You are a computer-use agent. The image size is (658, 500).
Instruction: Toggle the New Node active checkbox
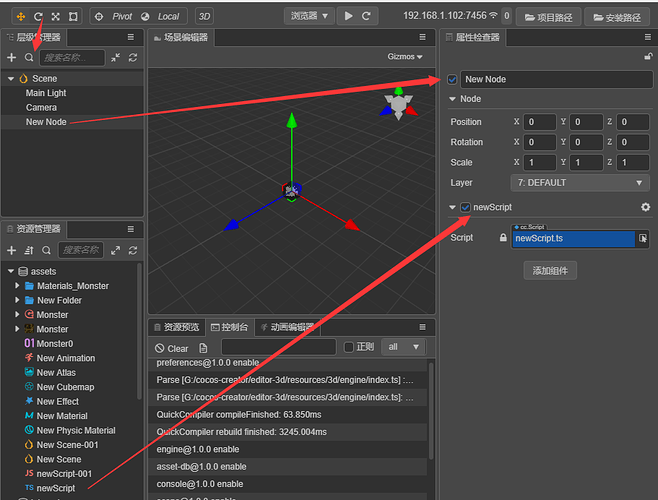[x=452, y=79]
